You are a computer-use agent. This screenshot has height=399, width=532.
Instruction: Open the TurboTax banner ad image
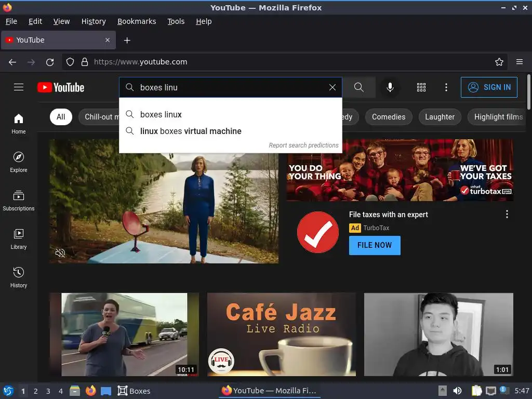pos(400,170)
